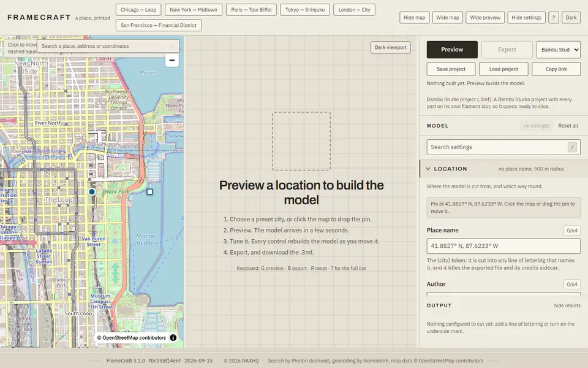Click into the Place name input
The width and height of the screenshot is (588, 368).
(503, 246)
